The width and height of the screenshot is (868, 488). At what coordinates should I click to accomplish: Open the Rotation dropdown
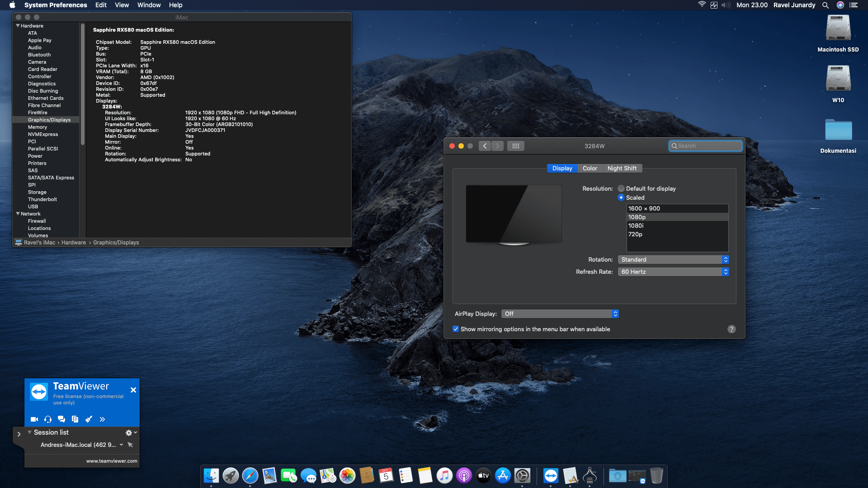673,259
